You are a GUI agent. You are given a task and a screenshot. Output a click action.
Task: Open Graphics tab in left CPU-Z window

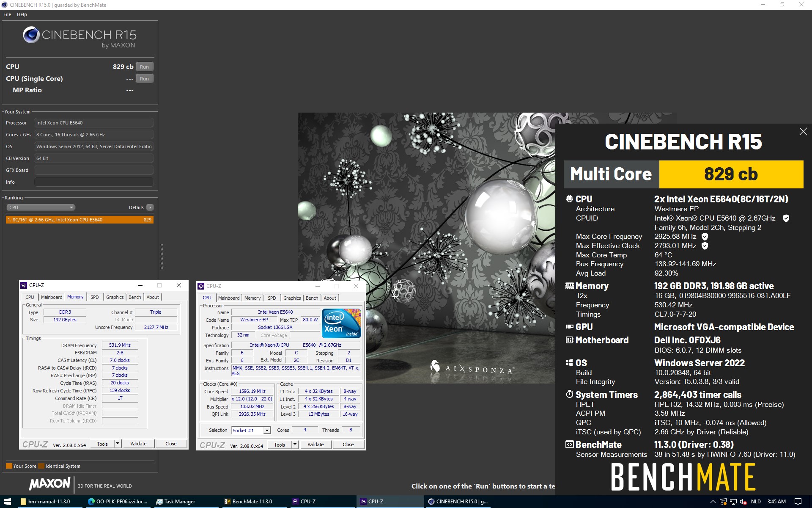coord(115,297)
